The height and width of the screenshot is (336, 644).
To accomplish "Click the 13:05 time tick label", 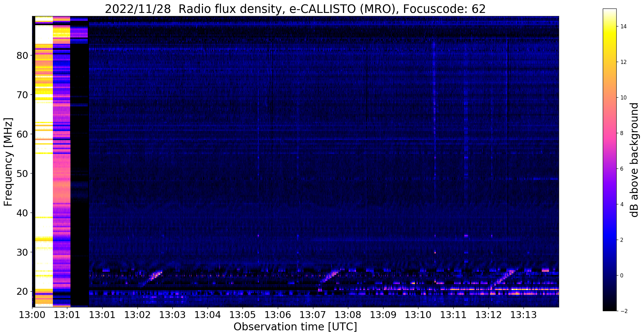I will (243, 315).
